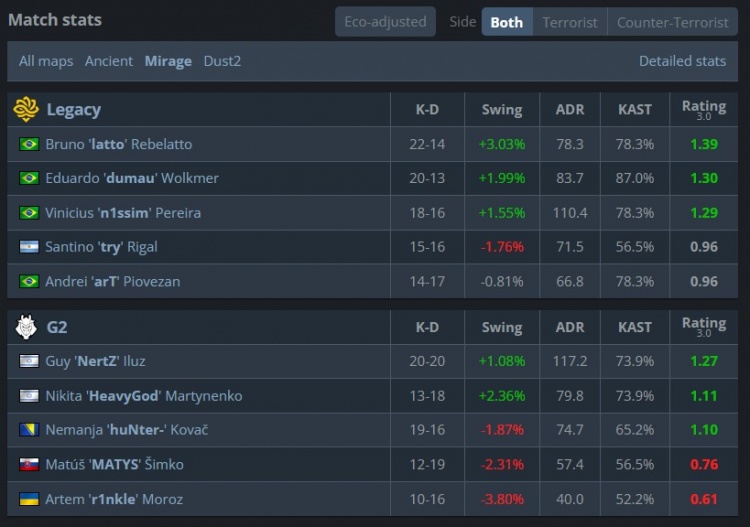Open Guy 'NertZ' Iluz's profile
750x527 pixels.
tap(95, 361)
